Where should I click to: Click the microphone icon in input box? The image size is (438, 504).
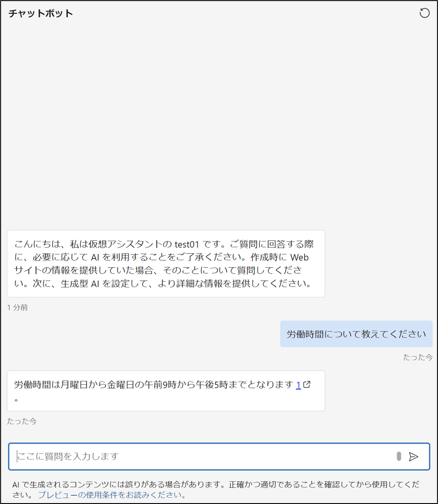(x=399, y=456)
